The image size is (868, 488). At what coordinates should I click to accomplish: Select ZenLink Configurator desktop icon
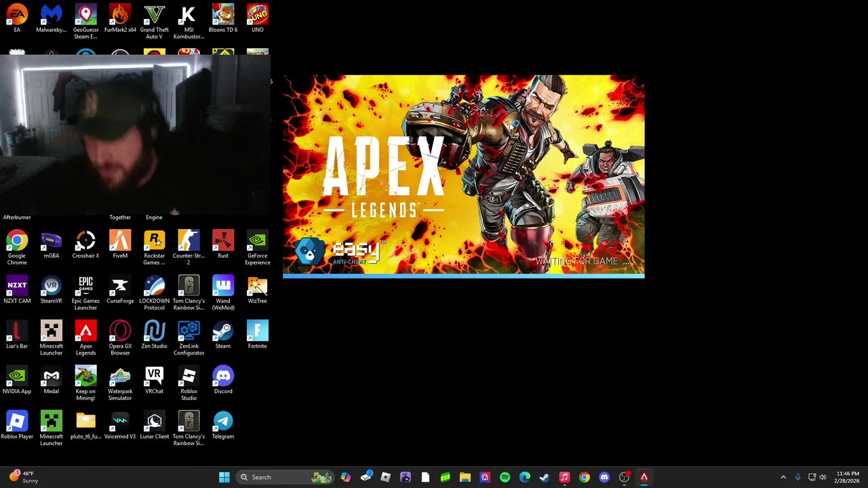click(x=189, y=338)
